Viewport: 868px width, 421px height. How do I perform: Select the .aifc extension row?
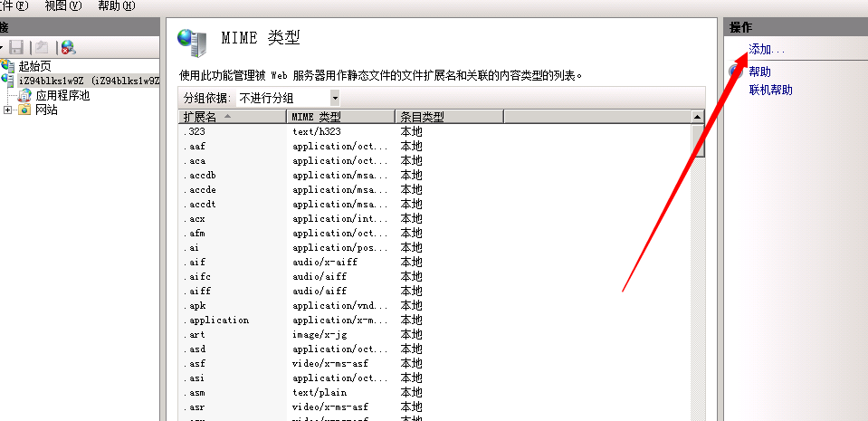coord(434,276)
